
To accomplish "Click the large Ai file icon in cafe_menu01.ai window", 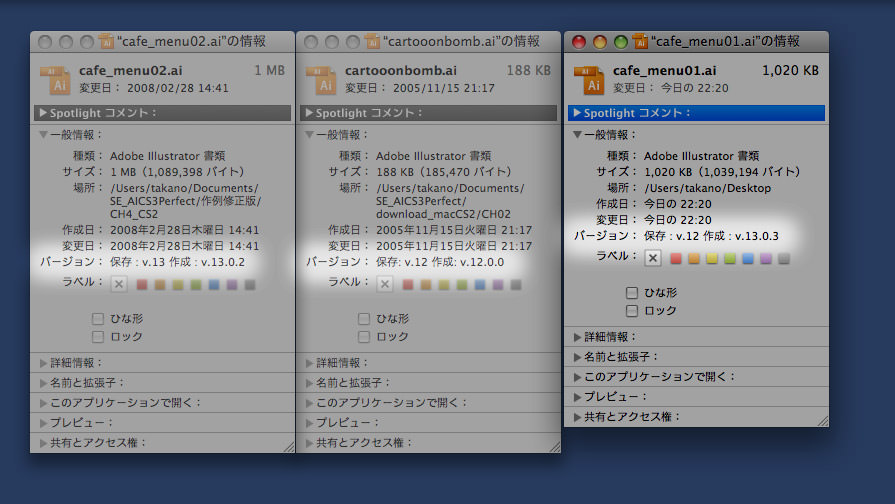I will (x=589, y=79).
